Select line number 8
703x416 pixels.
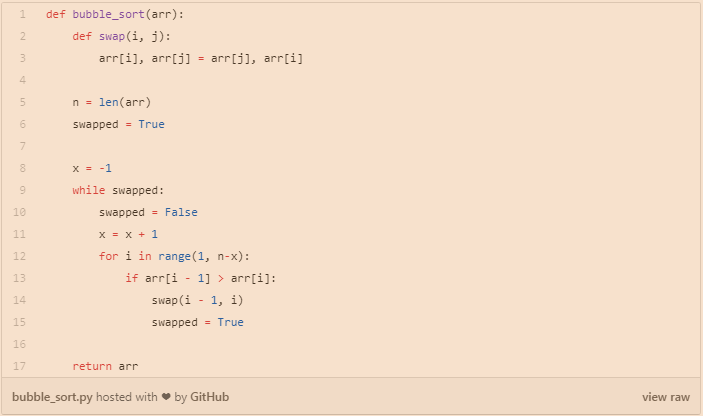pos(22,168)
